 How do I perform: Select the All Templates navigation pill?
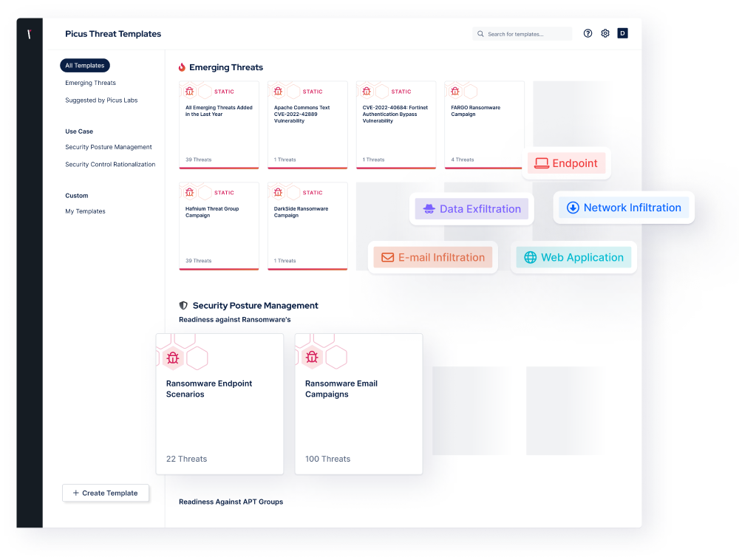84,65
